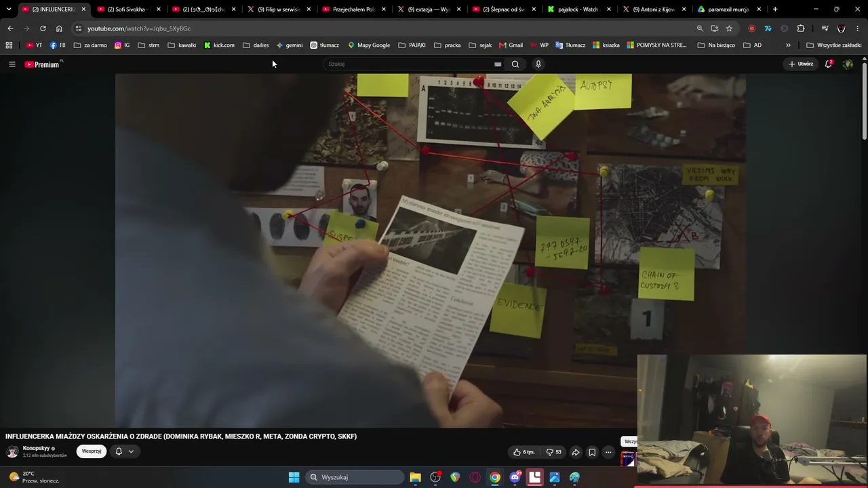
Task: Open the browser home page button
Action: click(59, 28)
